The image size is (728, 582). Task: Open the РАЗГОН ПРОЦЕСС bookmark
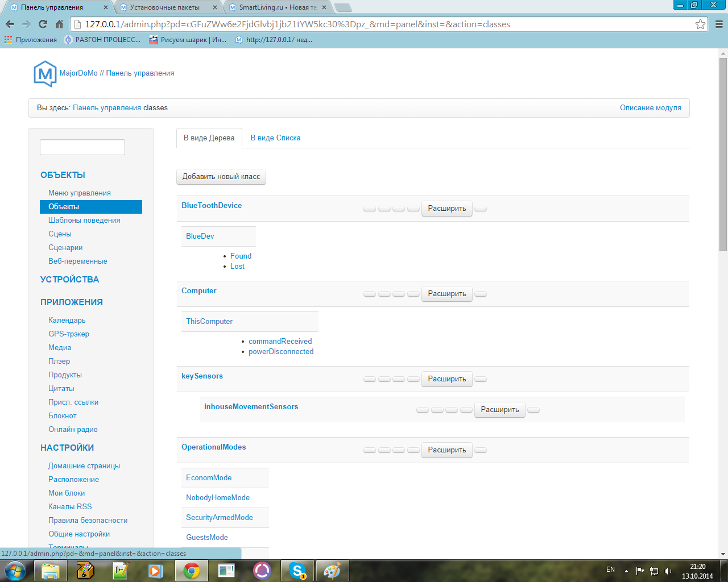click(x=102, y=40)
